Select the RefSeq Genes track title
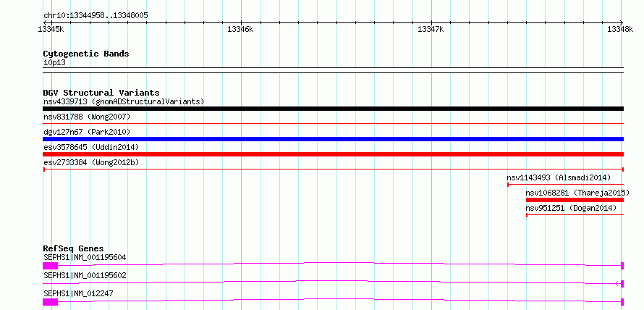This screenshot has height=310, width=644. [74, 248]
